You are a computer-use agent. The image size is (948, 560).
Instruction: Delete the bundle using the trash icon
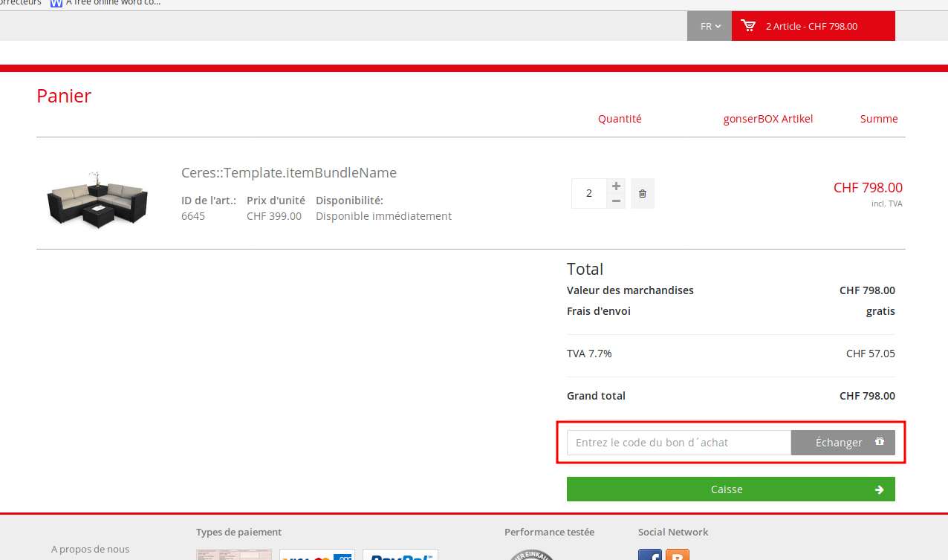coord(642,193)
